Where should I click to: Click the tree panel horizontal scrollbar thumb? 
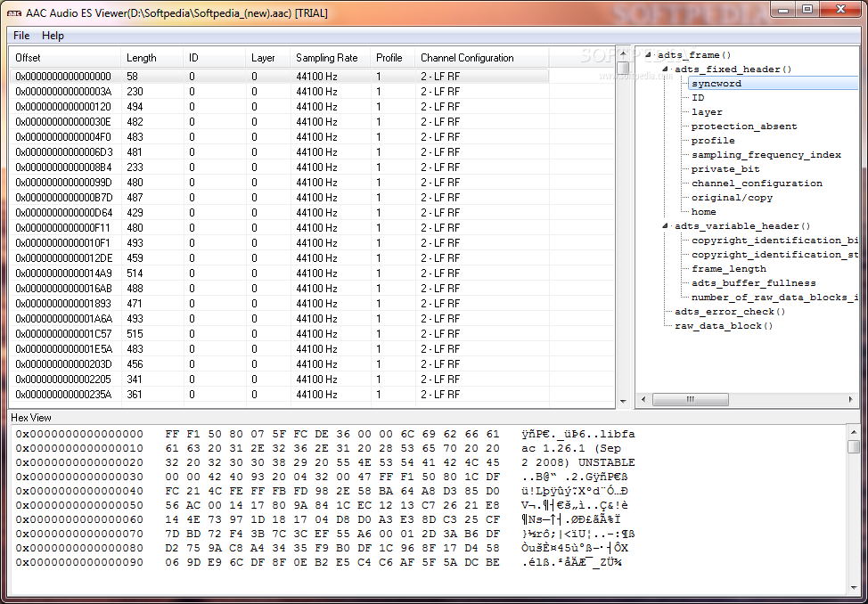click(x=691, y=399)
